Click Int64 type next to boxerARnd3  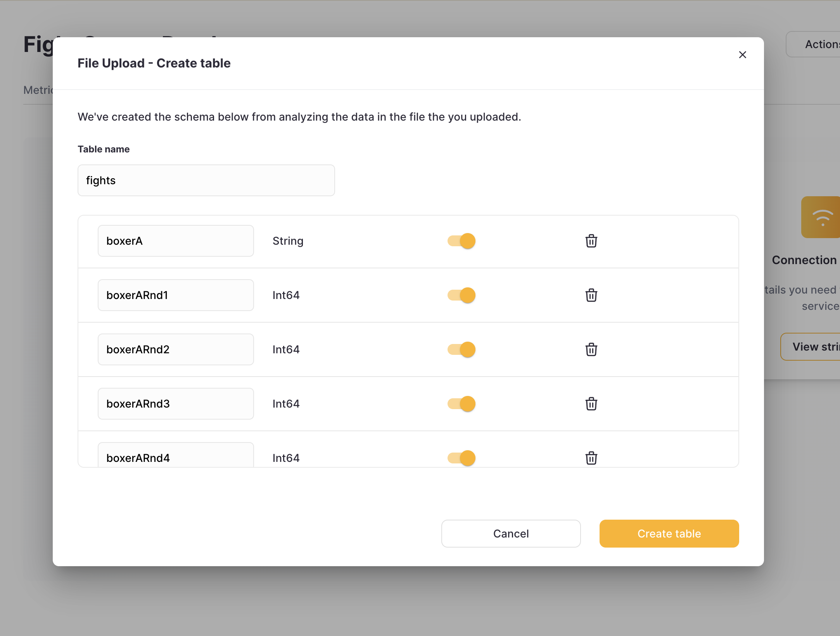click(x=286, y=404)
